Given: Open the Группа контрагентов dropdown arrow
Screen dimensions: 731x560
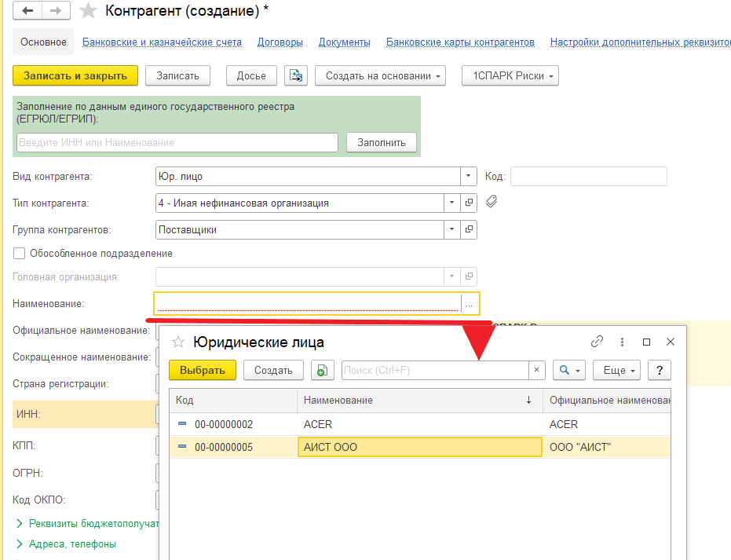Looking at the screenshot, I should [x=451, y=229].
